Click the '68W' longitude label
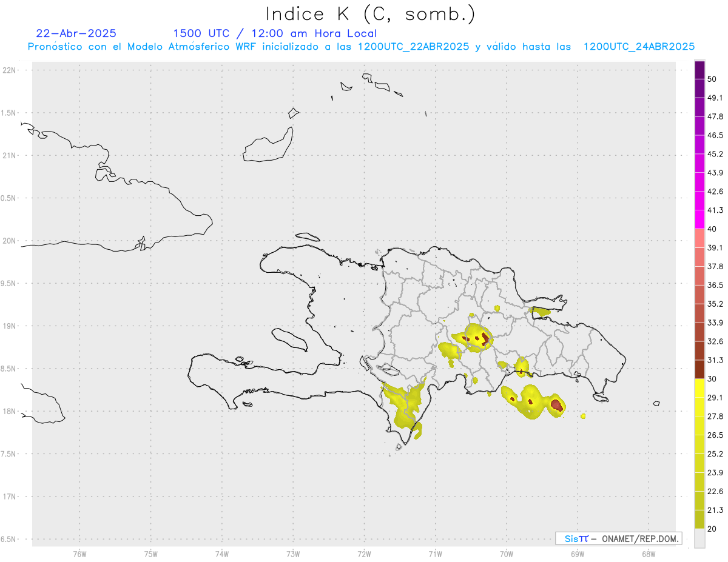 point(649,554)
